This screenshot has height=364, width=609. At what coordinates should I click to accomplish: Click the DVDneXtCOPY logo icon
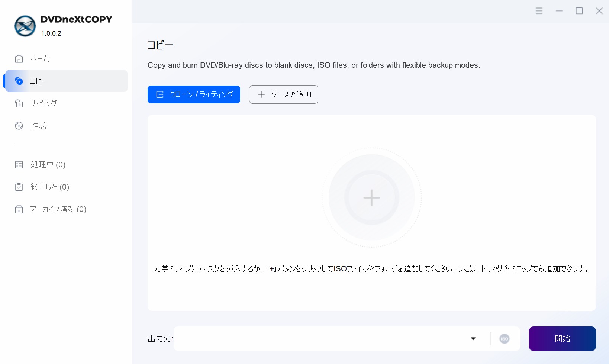click(x=25, y=26)
